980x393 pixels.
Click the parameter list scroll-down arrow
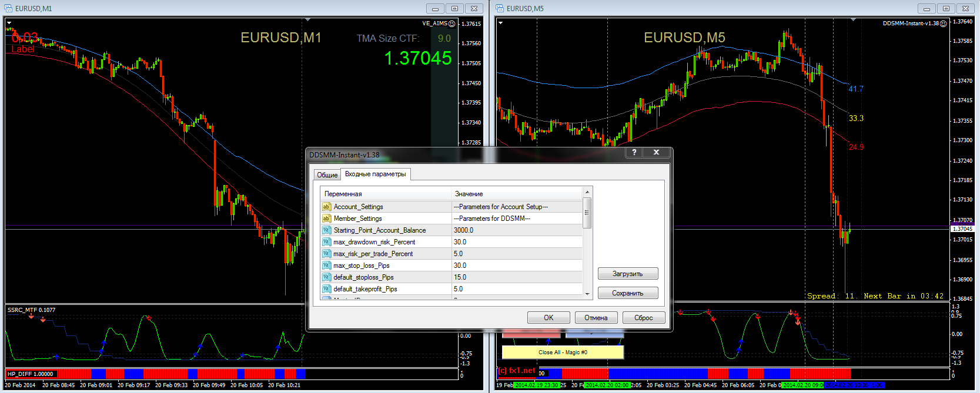click(587, 294)
